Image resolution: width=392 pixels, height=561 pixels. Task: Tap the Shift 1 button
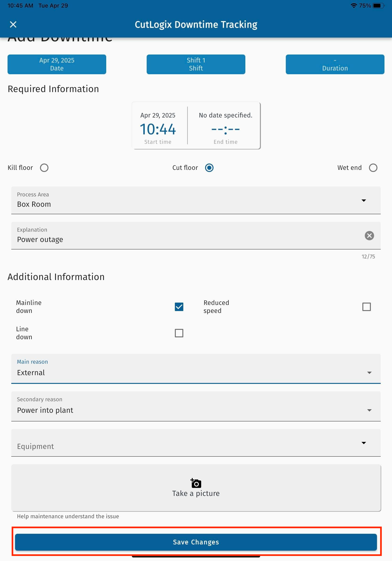pos(196,64)
